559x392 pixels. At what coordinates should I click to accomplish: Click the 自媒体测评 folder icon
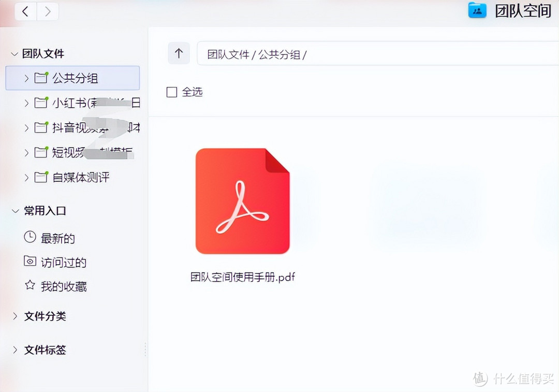coord(40,177)
